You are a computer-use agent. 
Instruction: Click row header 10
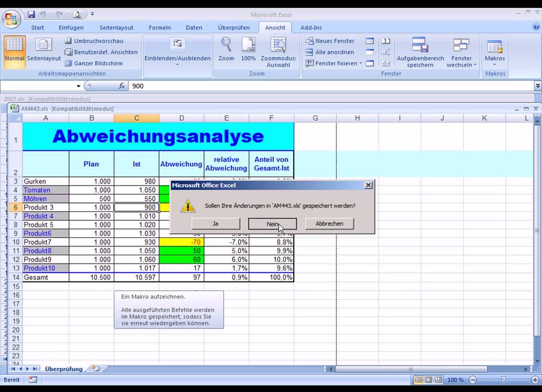(x=16, y=242)
